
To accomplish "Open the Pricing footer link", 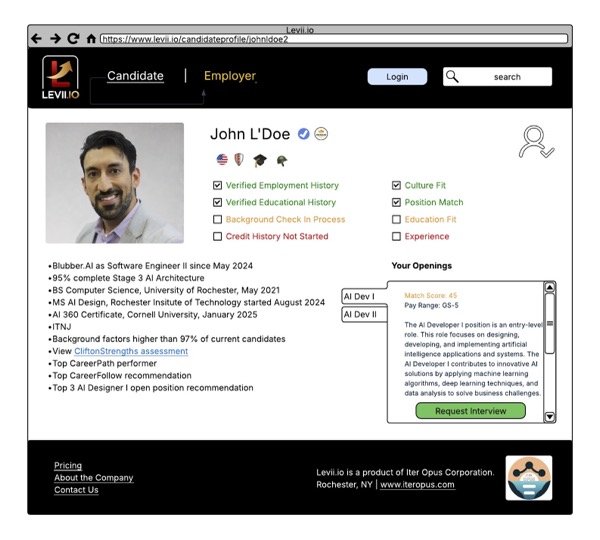I will (x=68, y=465).
